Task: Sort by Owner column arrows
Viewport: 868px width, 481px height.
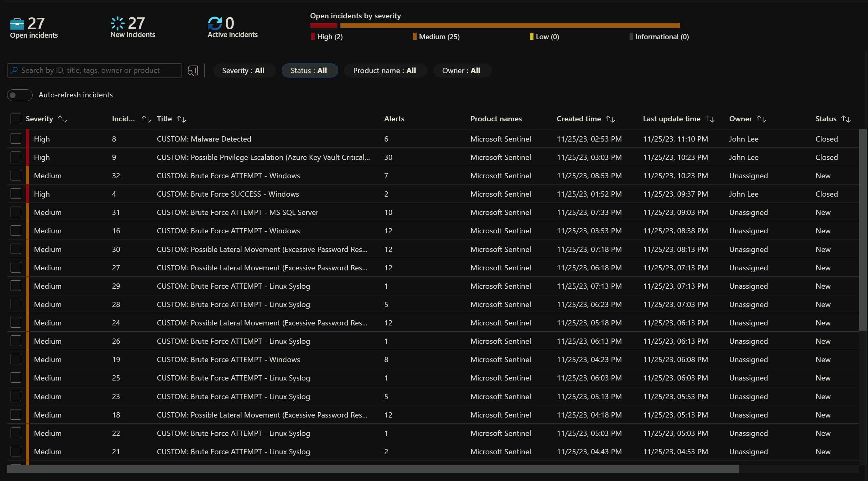Action: click(762, 119)
